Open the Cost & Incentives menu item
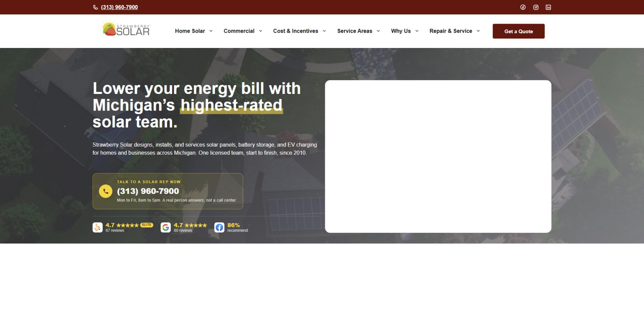This screenshot has height=317, width=644. click(295, 31)
